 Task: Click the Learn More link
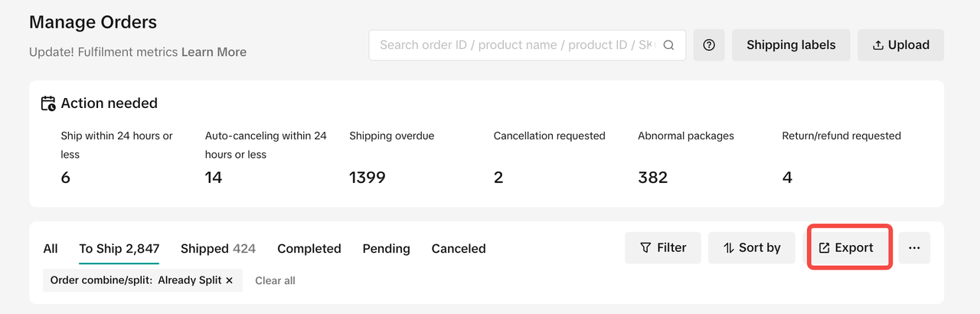pos(214,52)
